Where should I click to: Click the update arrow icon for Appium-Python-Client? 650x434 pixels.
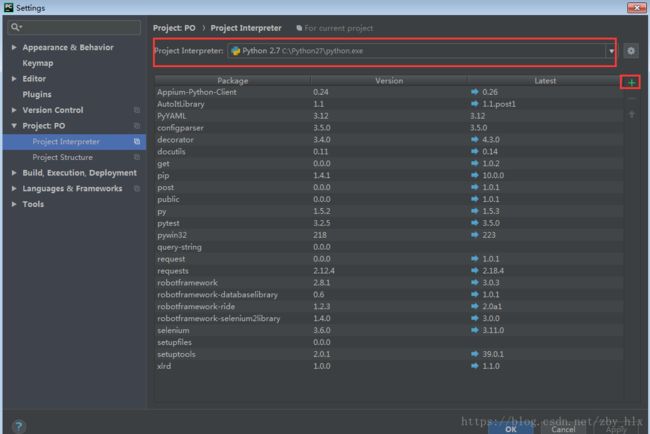coord(475,92)
